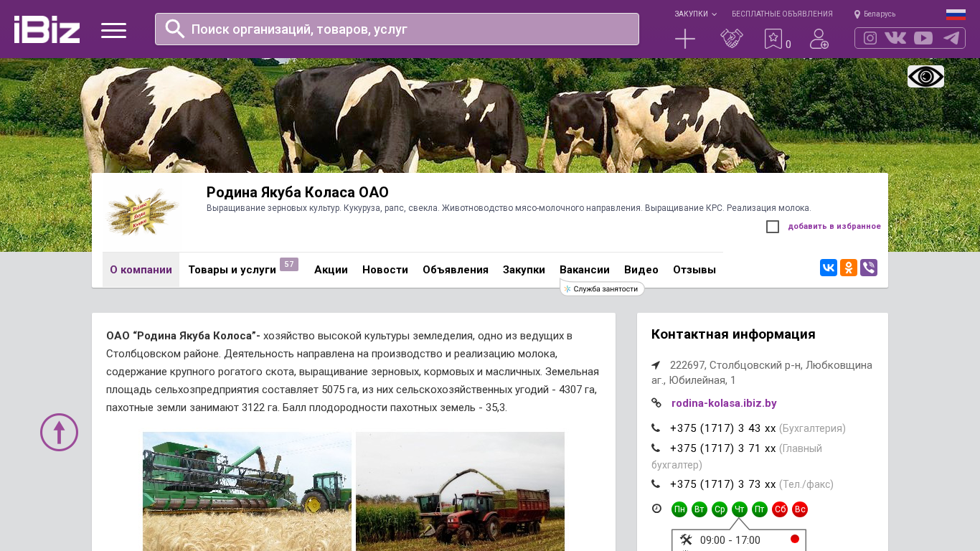Click добавить в избранное link

tap(834, 227)
